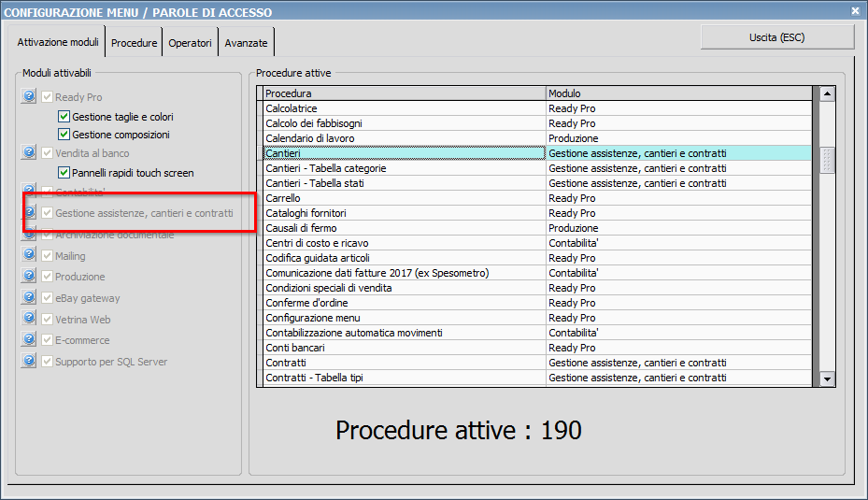
Task: Toggle Gestione composizioni checkbox
Action: (64, 135)
